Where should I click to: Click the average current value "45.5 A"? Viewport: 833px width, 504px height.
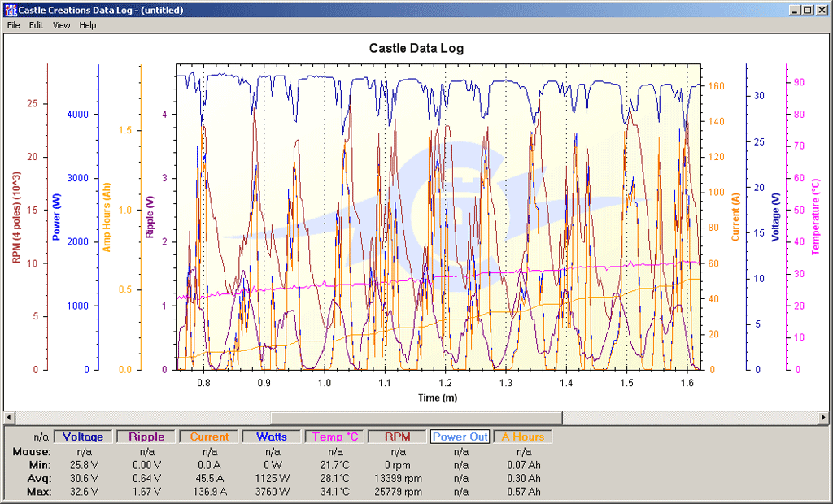point(210,479)
